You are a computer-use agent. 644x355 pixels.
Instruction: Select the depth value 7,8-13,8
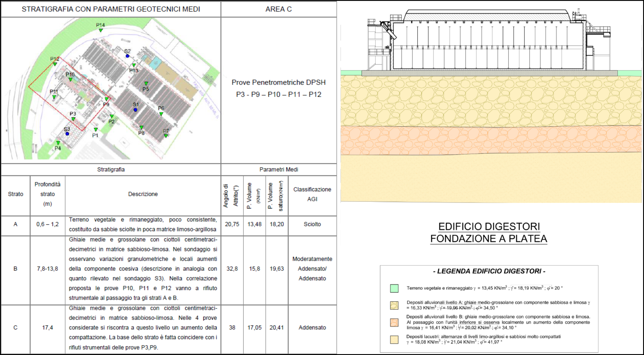[47, 269]
